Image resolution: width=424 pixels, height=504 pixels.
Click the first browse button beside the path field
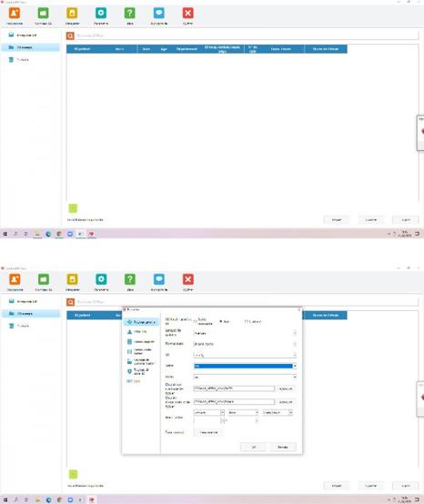286,388
